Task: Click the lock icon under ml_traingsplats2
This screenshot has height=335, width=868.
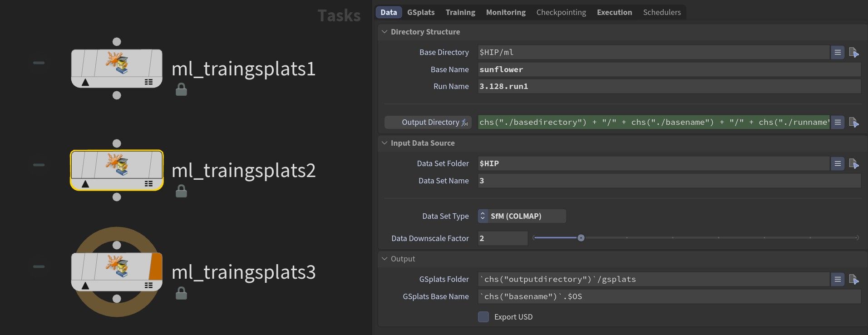Action: [x=181, y=191]
